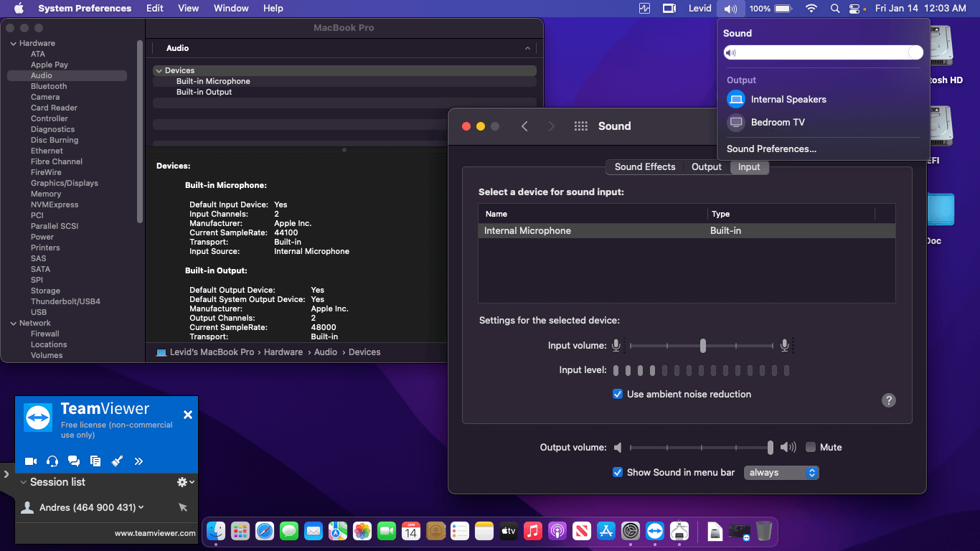This screenshot has height=551, width=980.
Task: Open the Show All grid in Sound preferences
Action: (x=581, y=126)
